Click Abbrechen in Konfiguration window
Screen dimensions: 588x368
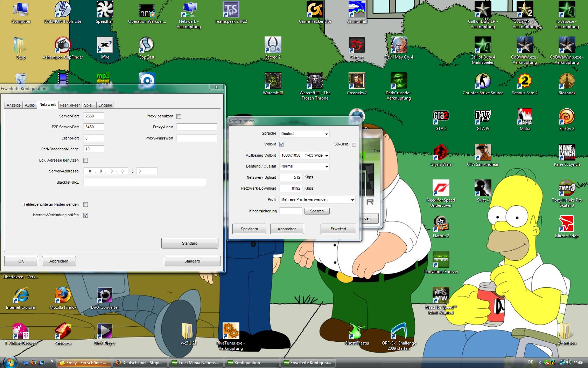[x=287, y=229]
